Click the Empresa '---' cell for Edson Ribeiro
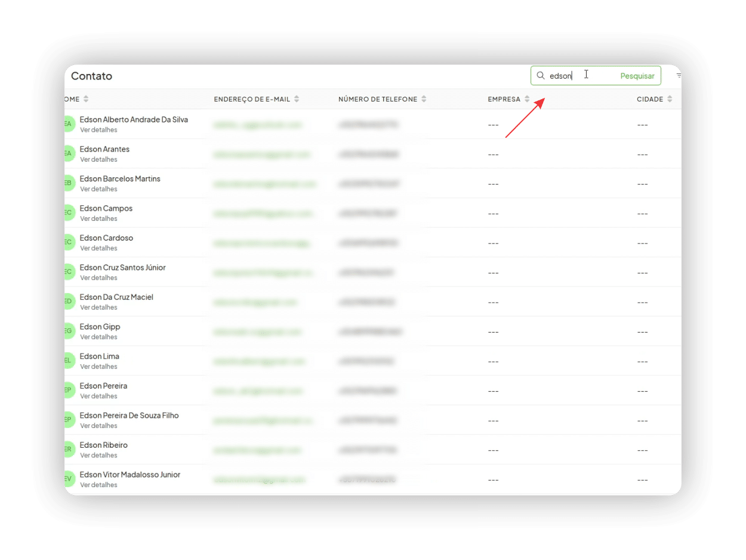Screen dimensions: 746x560 click(x=493, y=450)
